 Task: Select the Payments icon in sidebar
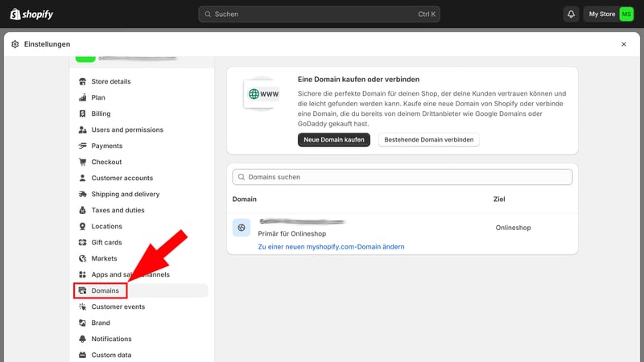pos(82,146)
